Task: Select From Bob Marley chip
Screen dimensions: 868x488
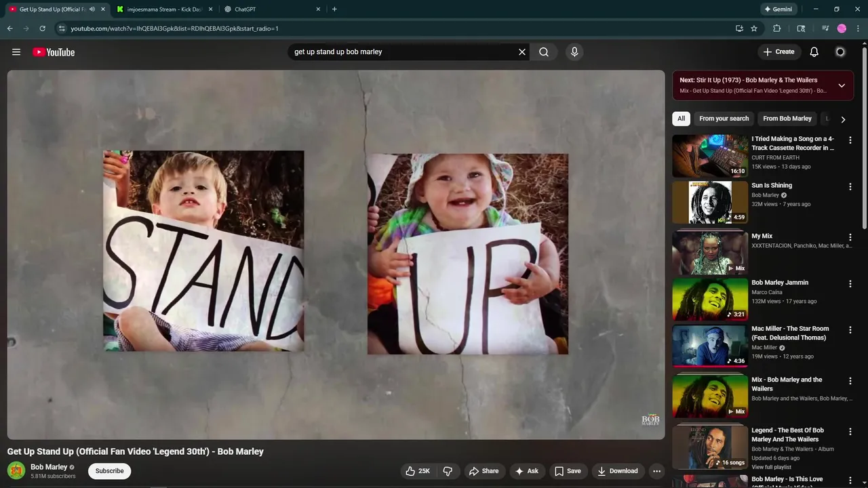Action: coord(787,119)
